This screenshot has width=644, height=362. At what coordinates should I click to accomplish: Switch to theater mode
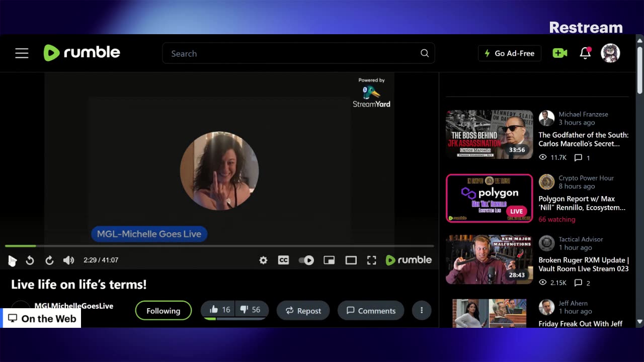[351, 260]
